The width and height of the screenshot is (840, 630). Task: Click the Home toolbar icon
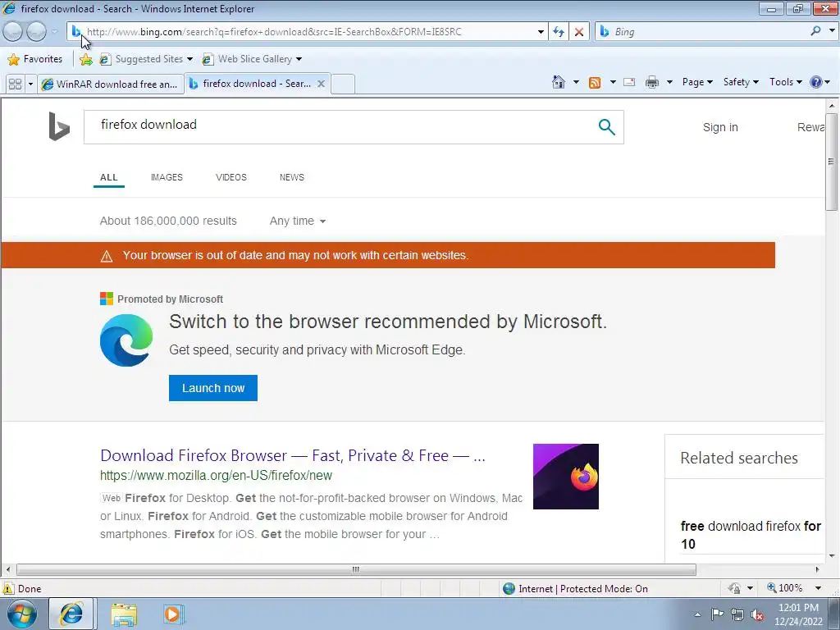[558, 82]
